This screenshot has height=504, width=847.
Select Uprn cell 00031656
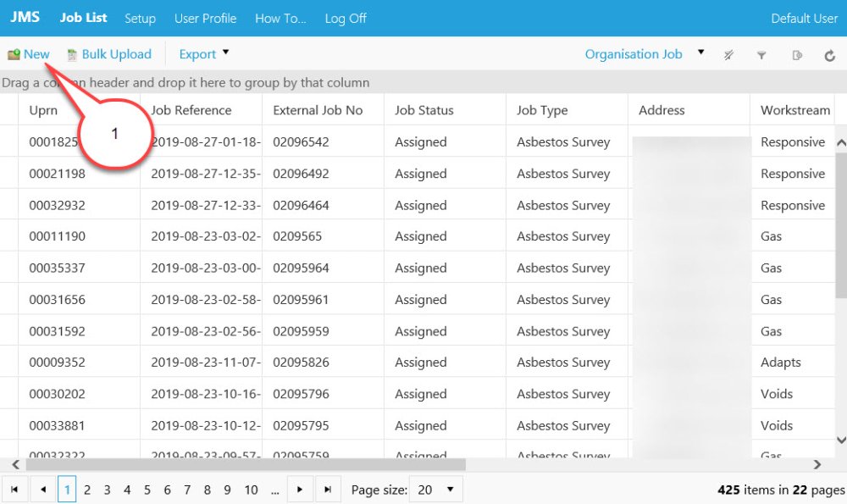(x=58, y=299)
